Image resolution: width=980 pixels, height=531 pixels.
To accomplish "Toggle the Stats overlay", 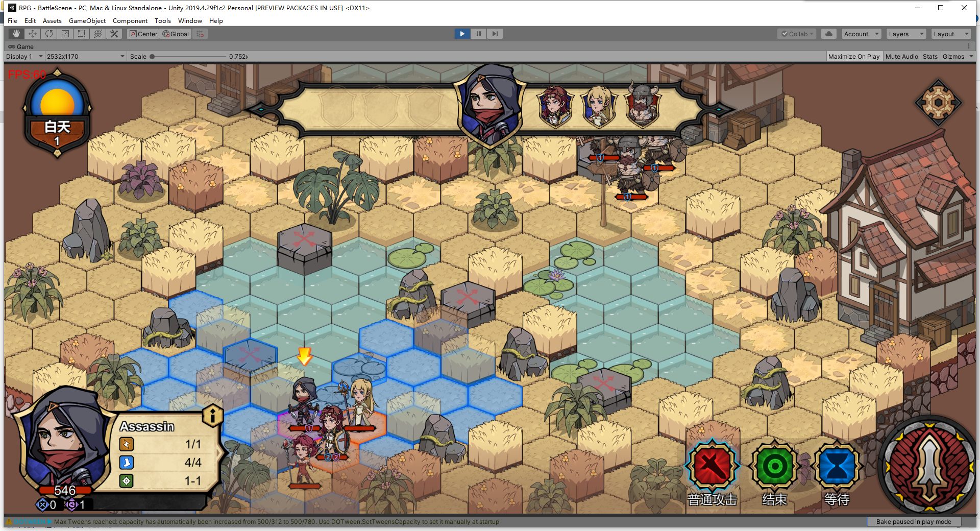I will [x=930, y=57].
